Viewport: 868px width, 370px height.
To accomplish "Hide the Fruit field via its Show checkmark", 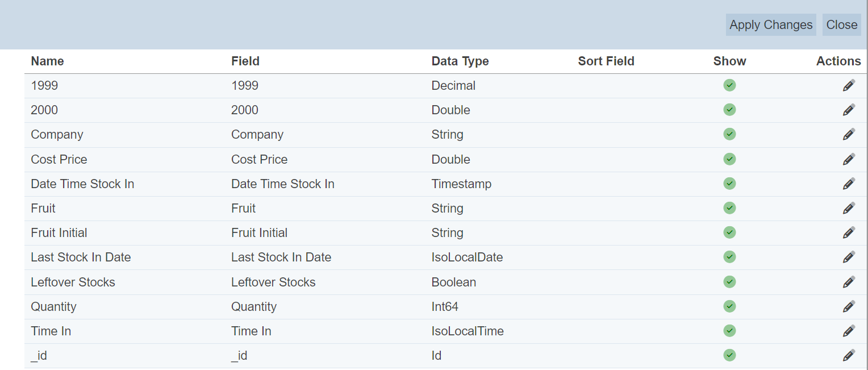I will pyautogui.click(x=729, y=208).
